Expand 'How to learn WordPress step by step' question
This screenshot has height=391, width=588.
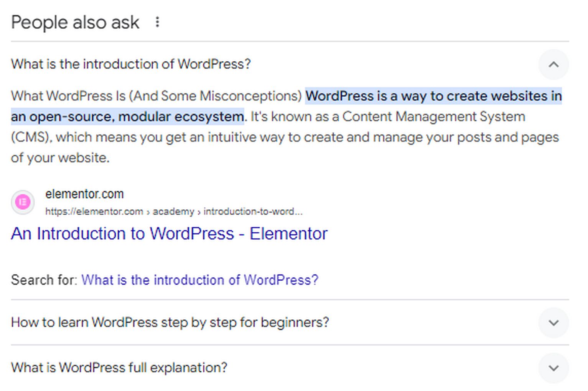click(x=553, y=323)
